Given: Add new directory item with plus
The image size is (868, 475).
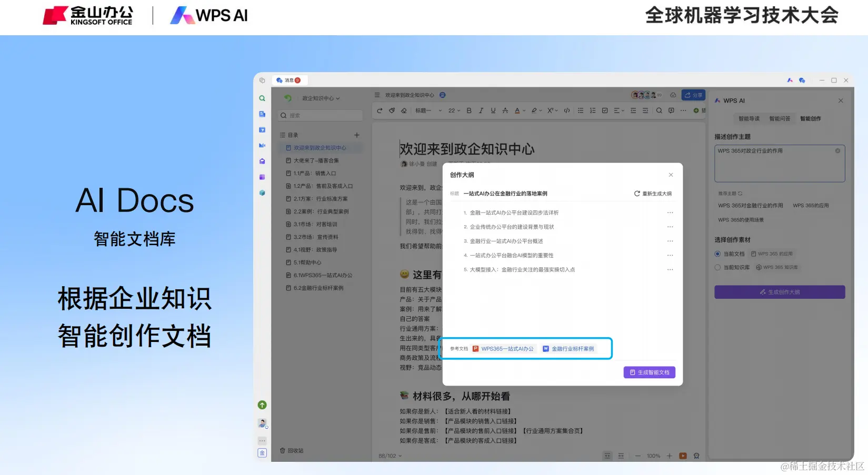Looking at the screenshot, I should tap(357, 135).
